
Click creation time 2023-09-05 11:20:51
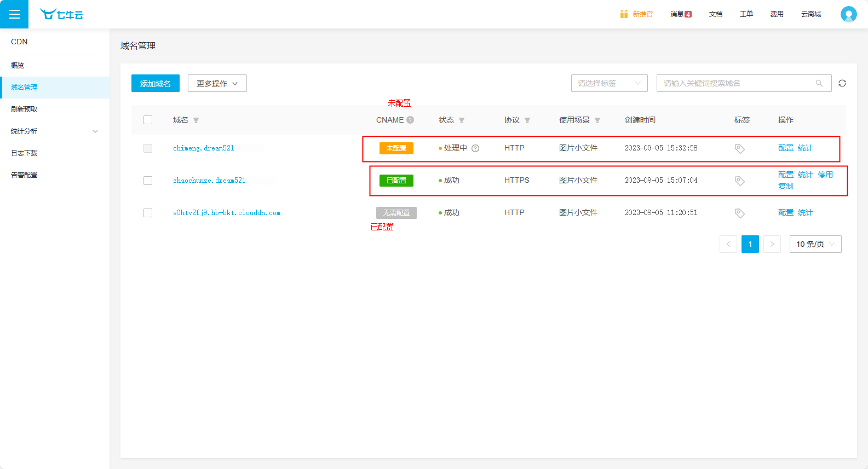661,213
